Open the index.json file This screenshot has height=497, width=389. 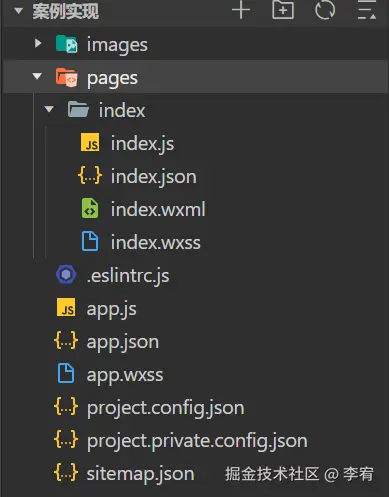pos(154,177)
